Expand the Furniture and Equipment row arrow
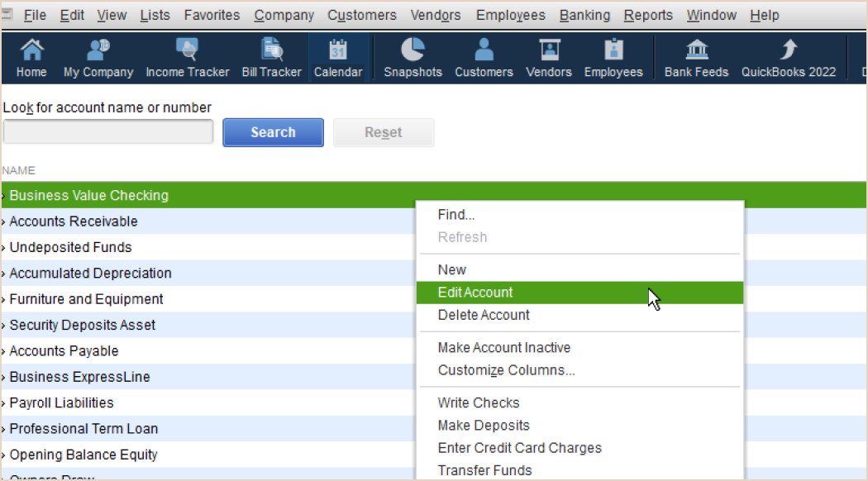This screenshot has width=868, height=481. click(x=4, y=299)
